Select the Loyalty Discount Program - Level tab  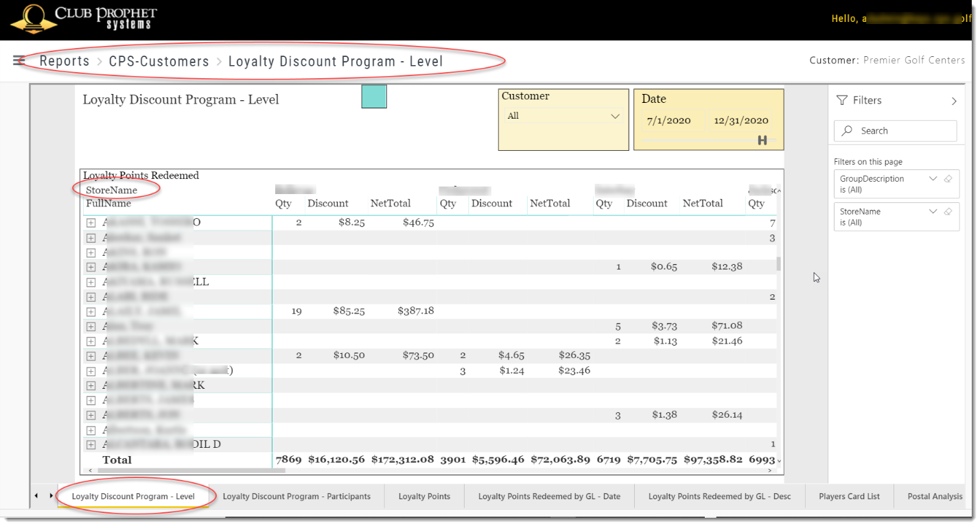[x=133, y=497]
